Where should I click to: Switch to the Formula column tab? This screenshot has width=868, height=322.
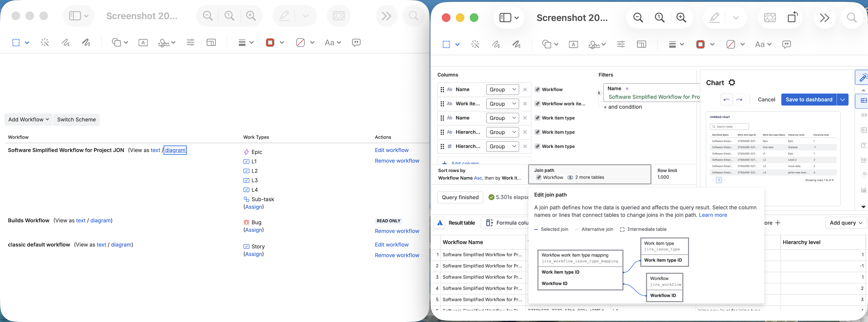[507, 223]
